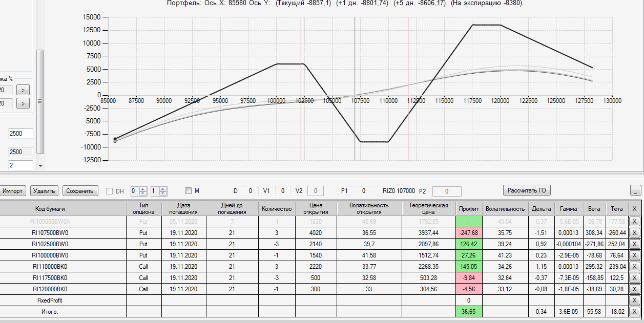Viewport: 644px width, 323px height.
Task: Click the opening price cell 4020
Action: tap(316, 233)
